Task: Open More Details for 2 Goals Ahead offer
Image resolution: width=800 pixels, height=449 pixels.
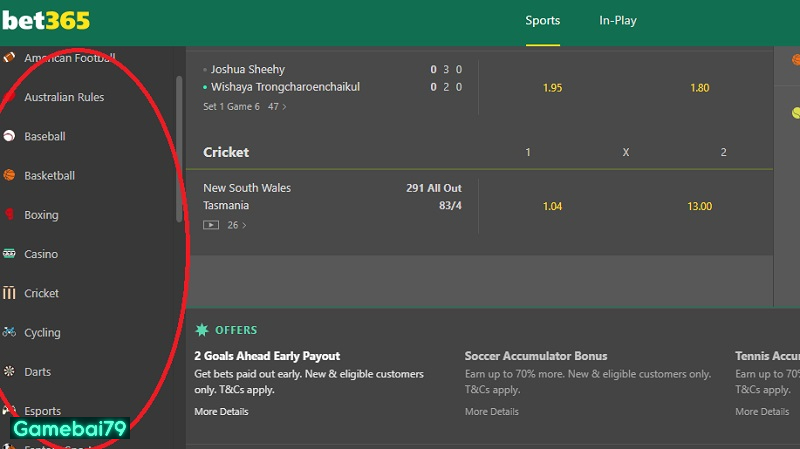Action: (x=221, y=411)
